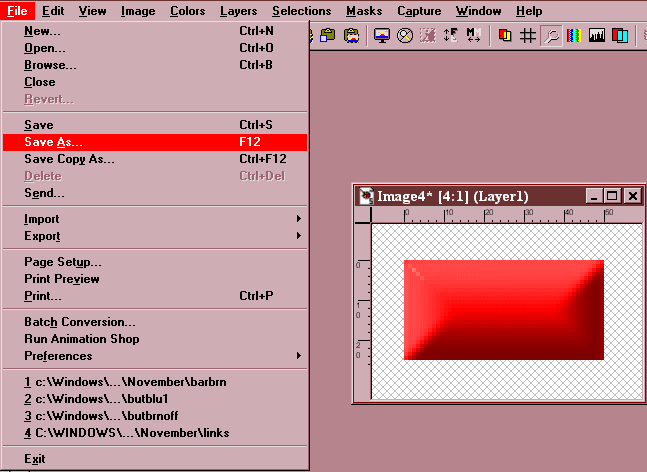Click the Close menu entry
Viewport: 647px width, 472px height.
155,82
